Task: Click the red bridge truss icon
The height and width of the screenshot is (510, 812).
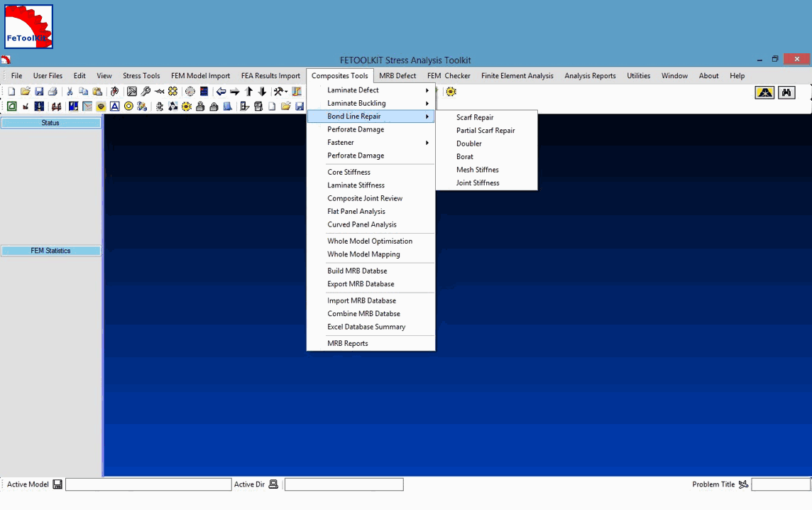Action: 57,107
